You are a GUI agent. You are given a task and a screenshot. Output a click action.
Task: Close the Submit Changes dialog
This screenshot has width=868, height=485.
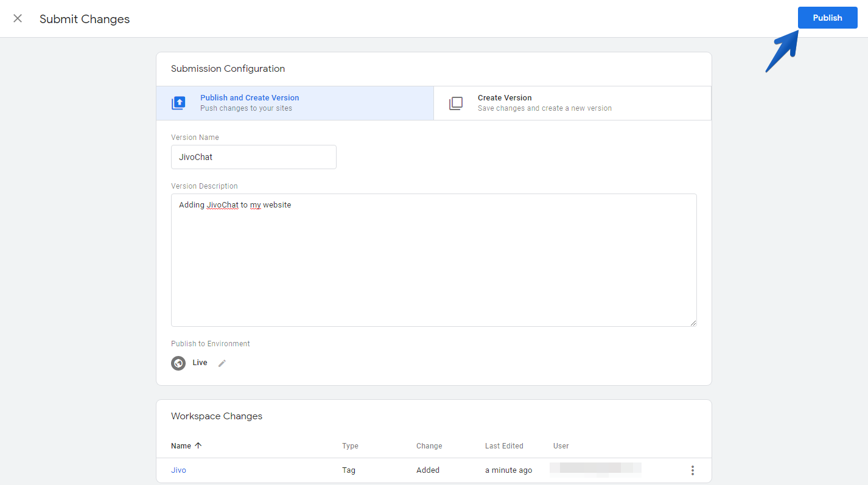click(x=18, y=18)
